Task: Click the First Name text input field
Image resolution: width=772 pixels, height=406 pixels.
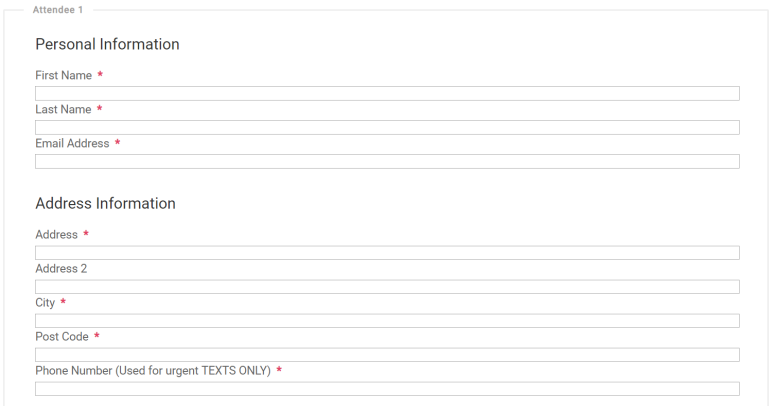Action: (387, 94)
